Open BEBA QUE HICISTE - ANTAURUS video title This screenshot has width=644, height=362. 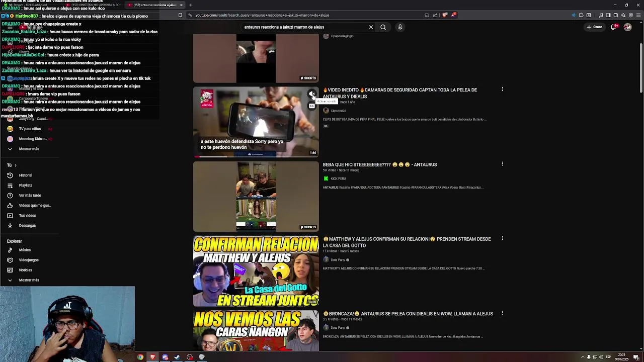(x=380, y=164)
